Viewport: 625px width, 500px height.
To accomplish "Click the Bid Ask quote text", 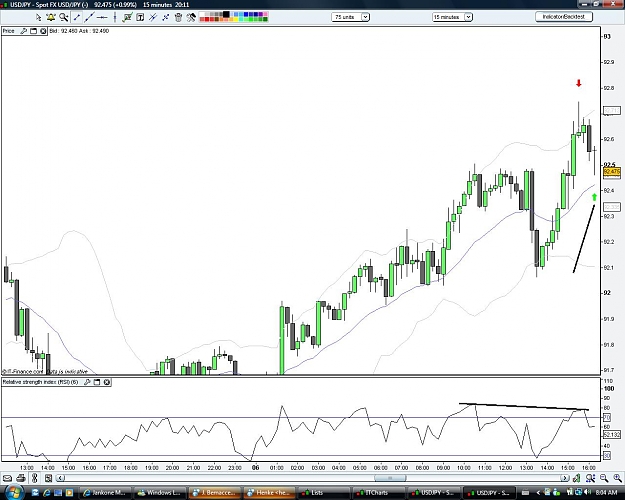I will tap(79, 31).
